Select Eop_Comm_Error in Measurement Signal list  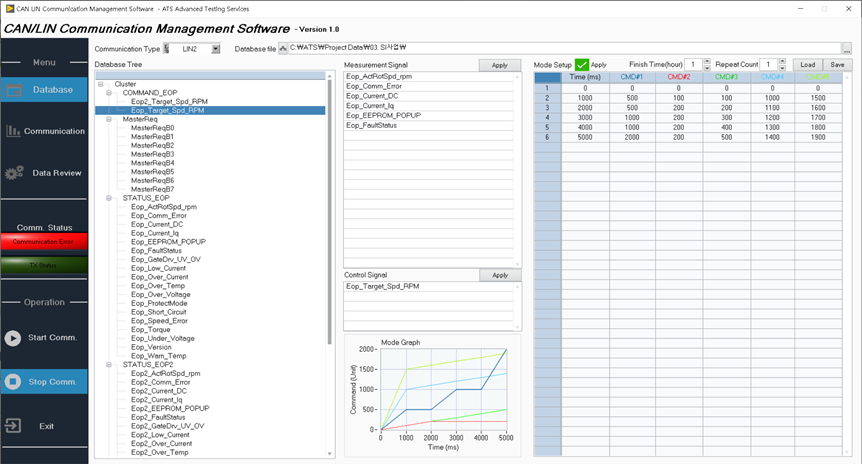[x=429, y=86]
